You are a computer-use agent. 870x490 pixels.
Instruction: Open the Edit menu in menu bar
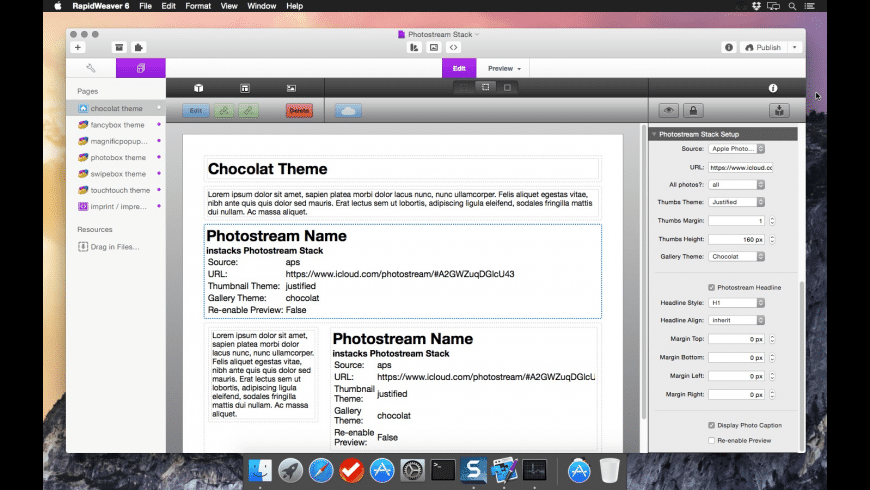tap(168, 6)
